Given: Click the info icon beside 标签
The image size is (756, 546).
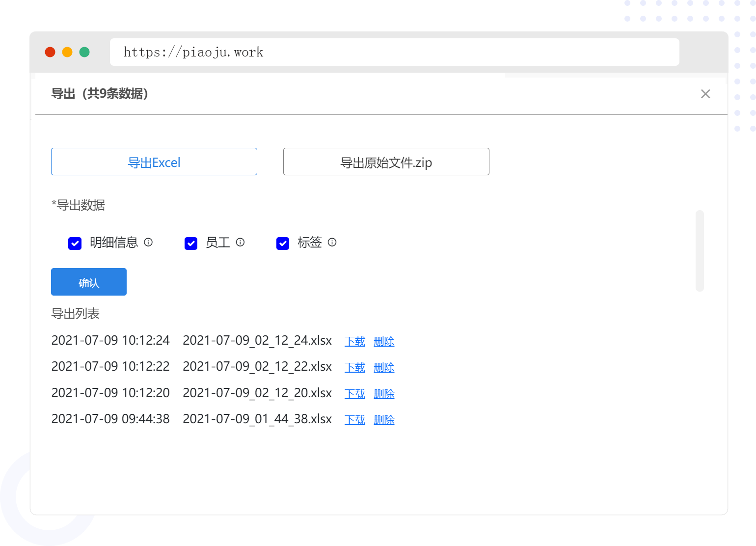Looking at the screenshot, I should (332, 242).
